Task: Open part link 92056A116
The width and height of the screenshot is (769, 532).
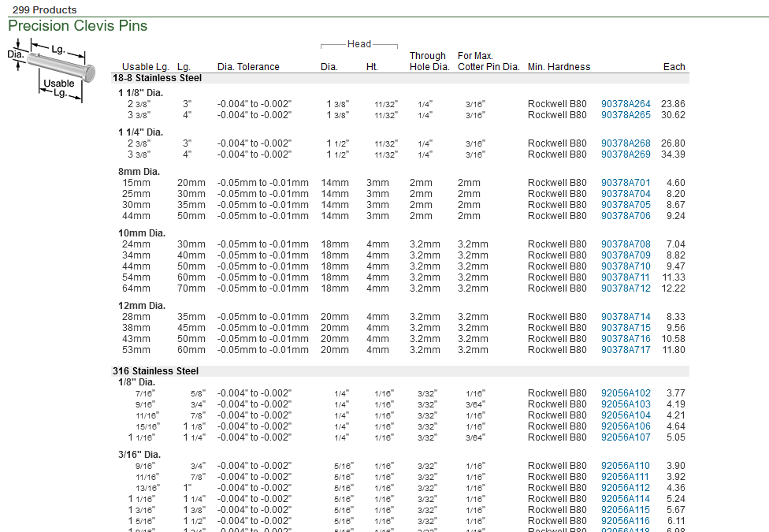Action: [626, 521]
